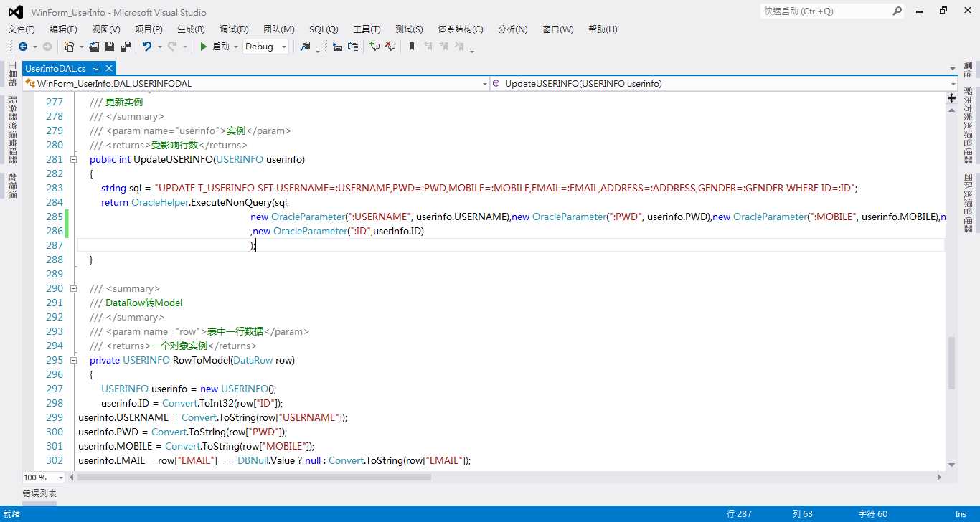This screenshot has width=980, height=522.
Task: Start debugging with the green play icon
Action: (204, 47)
